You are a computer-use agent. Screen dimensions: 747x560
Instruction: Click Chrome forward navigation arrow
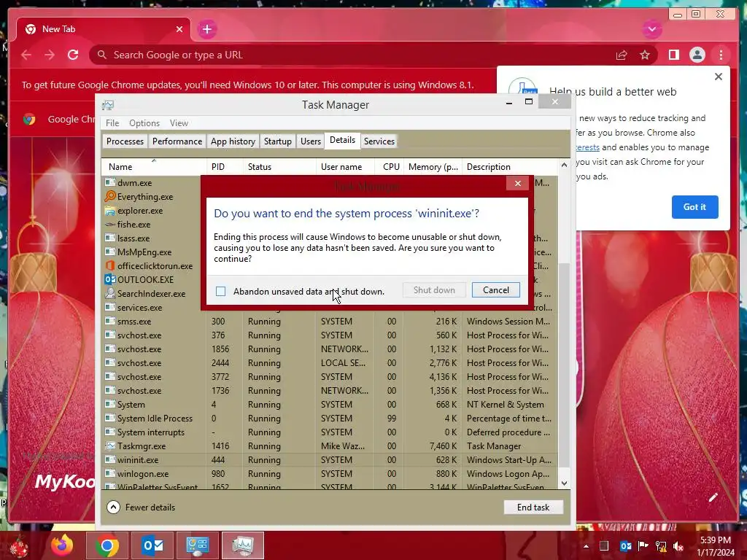(x=50, y=55)
